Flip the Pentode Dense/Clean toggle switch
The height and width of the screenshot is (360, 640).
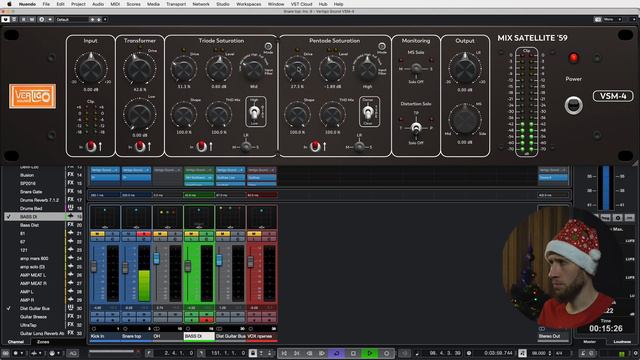[368, 112]
